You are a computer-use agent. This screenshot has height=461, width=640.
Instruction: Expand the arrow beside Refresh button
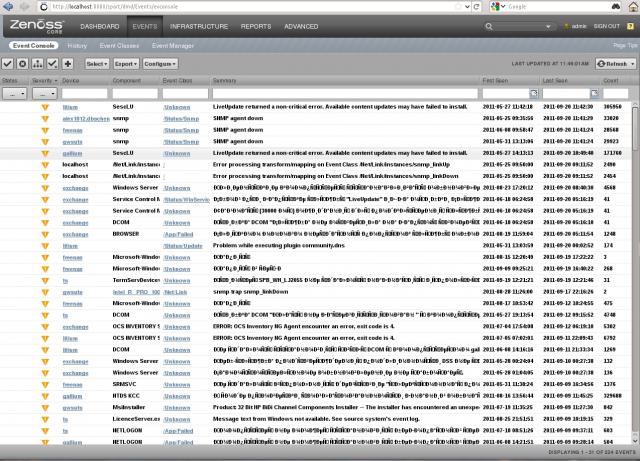coord(633,64)
